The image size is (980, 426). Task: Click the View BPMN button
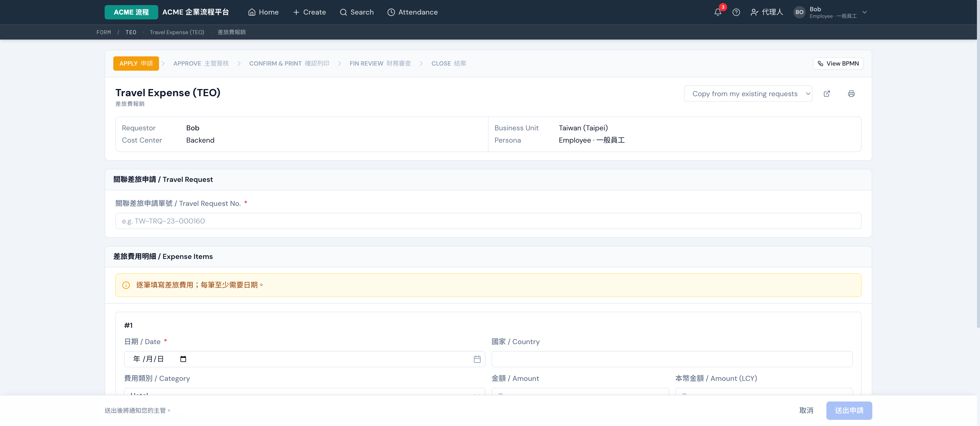838,64
